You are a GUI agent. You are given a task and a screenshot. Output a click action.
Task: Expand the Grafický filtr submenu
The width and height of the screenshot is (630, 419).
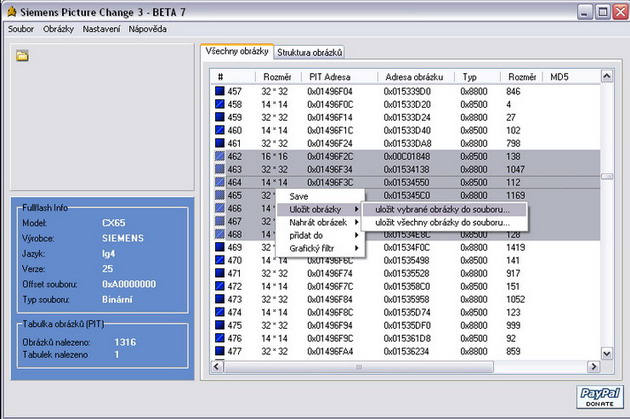click(320, 248)
